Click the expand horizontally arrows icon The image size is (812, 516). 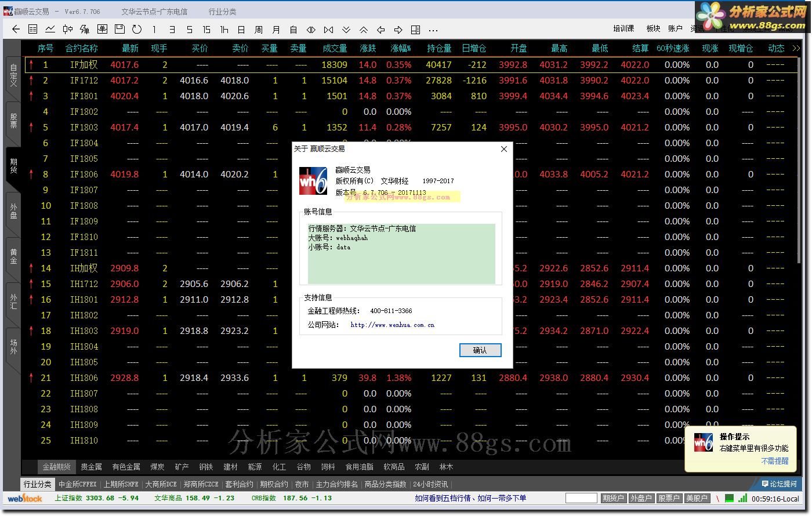[x=311, y=29]
